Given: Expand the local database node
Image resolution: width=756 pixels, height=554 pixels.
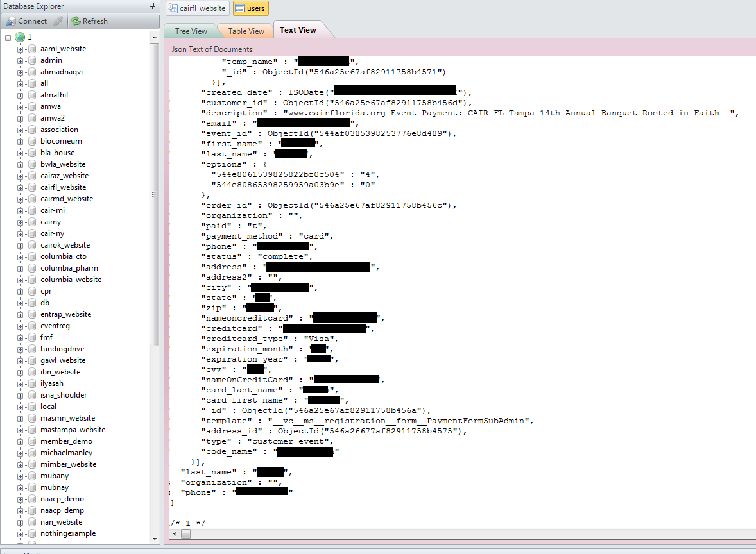Looking at the screenshot, I should click(21, 407).
